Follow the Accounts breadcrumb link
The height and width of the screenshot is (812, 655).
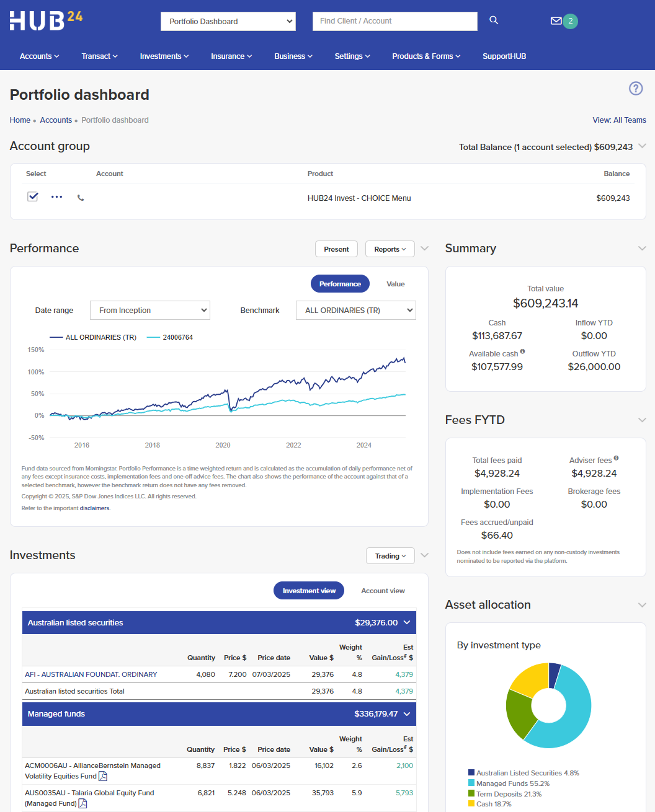(56, 120)
